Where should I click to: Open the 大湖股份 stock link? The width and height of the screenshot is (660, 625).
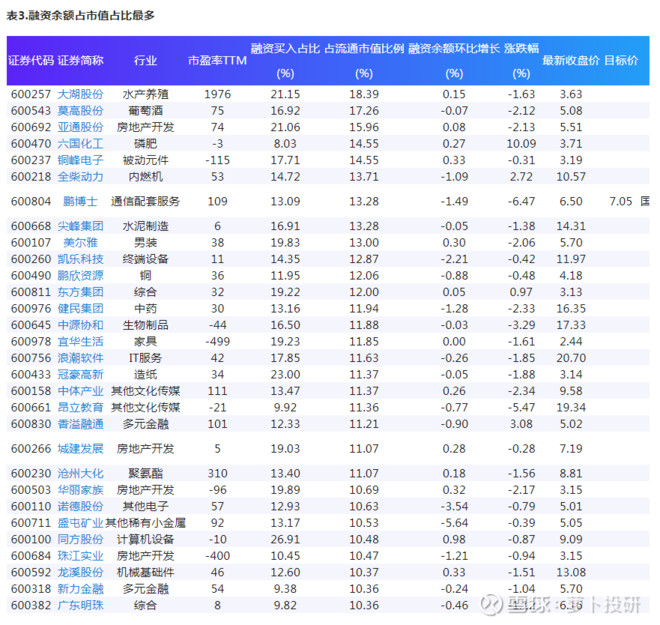click(80, 94)
